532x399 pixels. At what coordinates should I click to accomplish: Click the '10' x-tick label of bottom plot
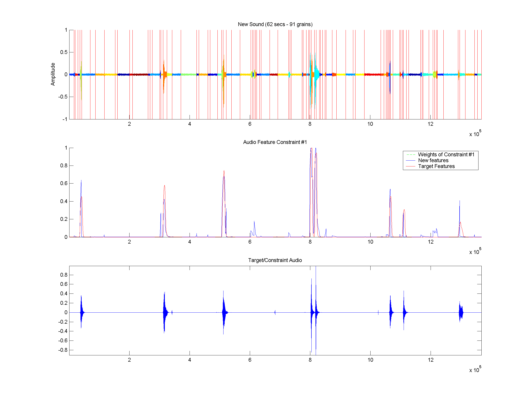(x=370, y=360)
